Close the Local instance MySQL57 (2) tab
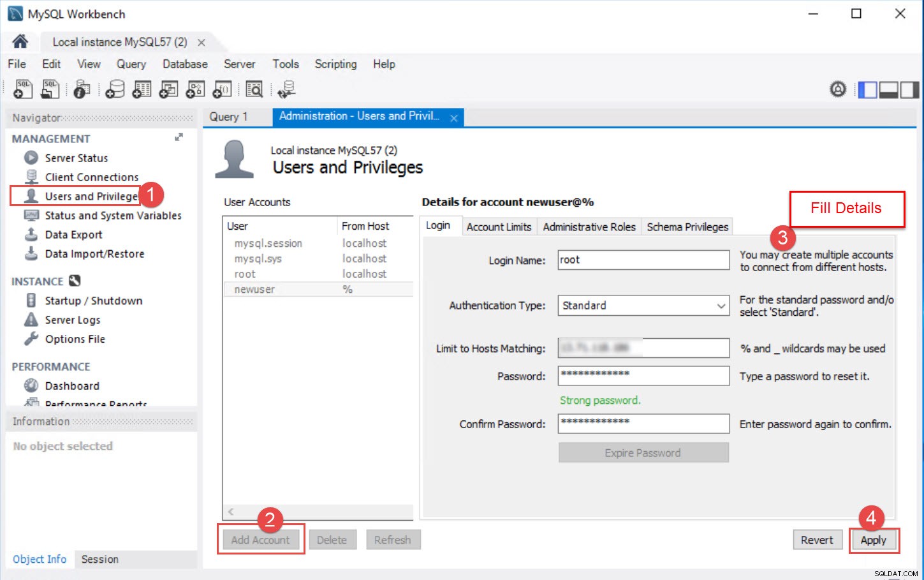Screen dimensions: 924x580 (x=202, y=43)
